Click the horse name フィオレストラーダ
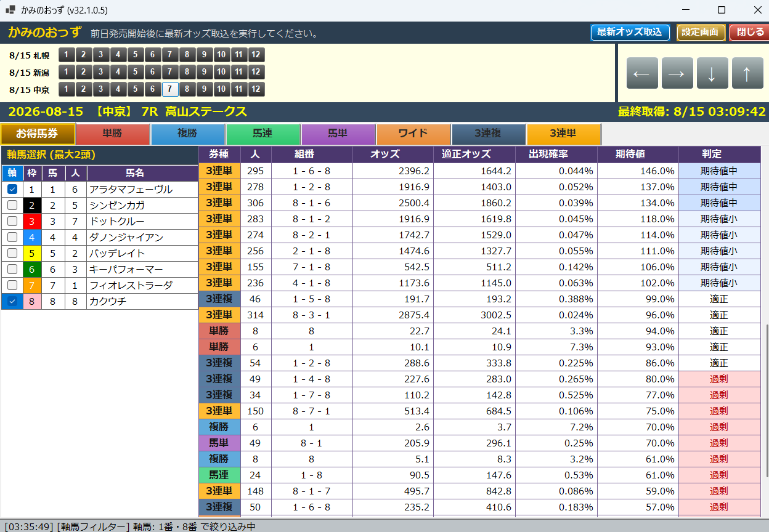Image resolution: width=769 pixels, height=532 pixels. pyautogui.click(x=131, y=286)
